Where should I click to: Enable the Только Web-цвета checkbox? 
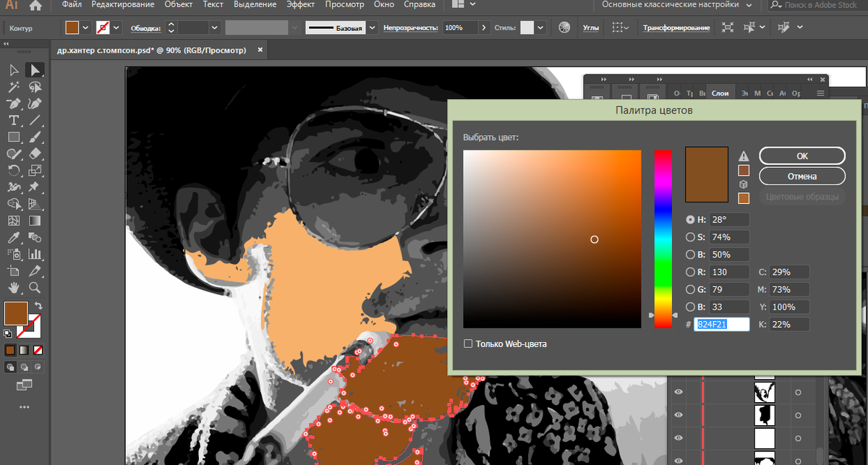(468, 344)
